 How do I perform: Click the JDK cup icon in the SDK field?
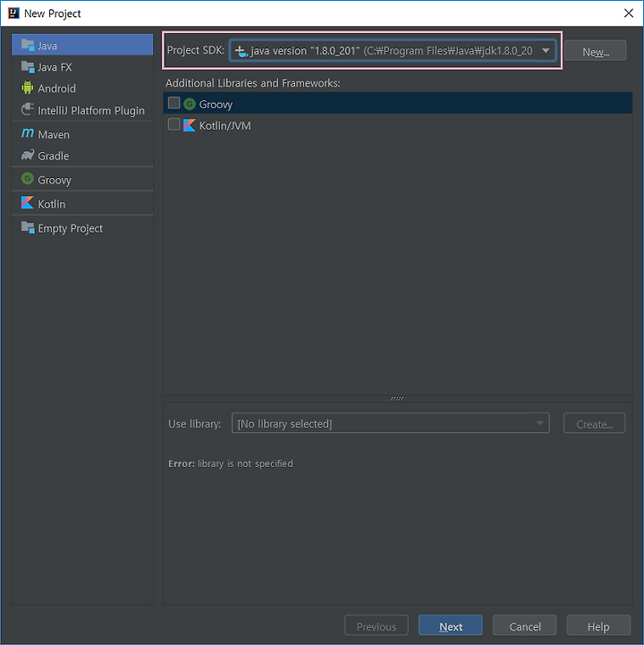[x=241, y=51]
